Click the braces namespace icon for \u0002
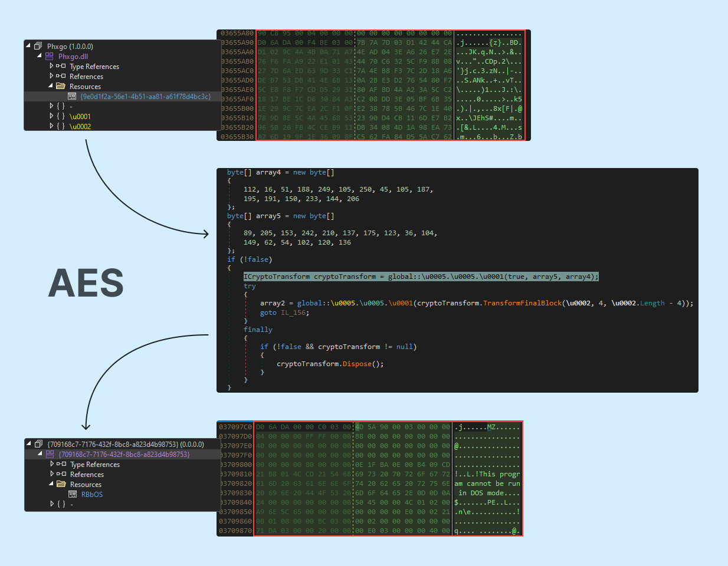 click(61, 126)
